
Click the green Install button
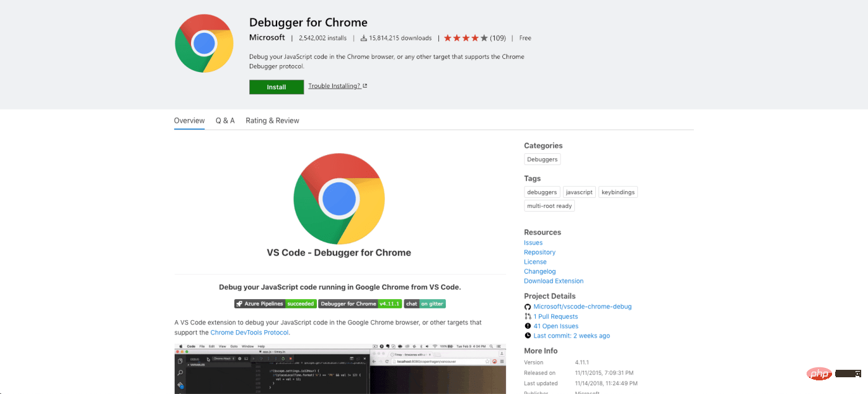click(x=276, y=87)
